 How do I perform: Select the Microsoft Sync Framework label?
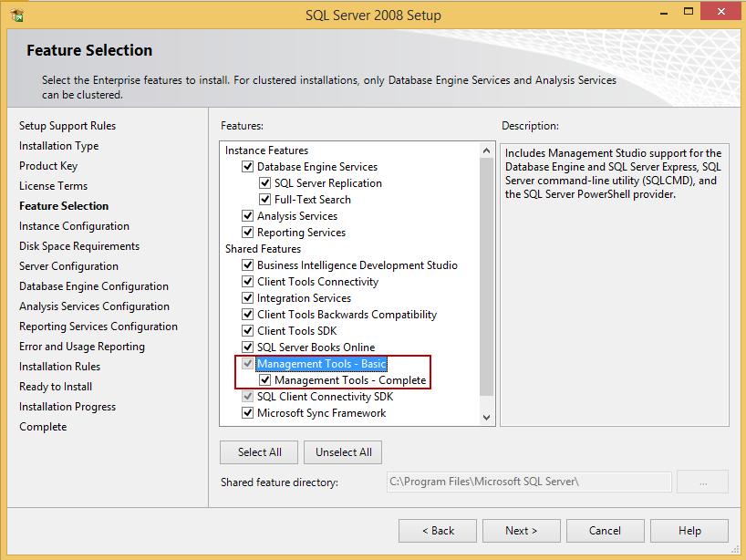pyautogui.click(x=322, y=413)
